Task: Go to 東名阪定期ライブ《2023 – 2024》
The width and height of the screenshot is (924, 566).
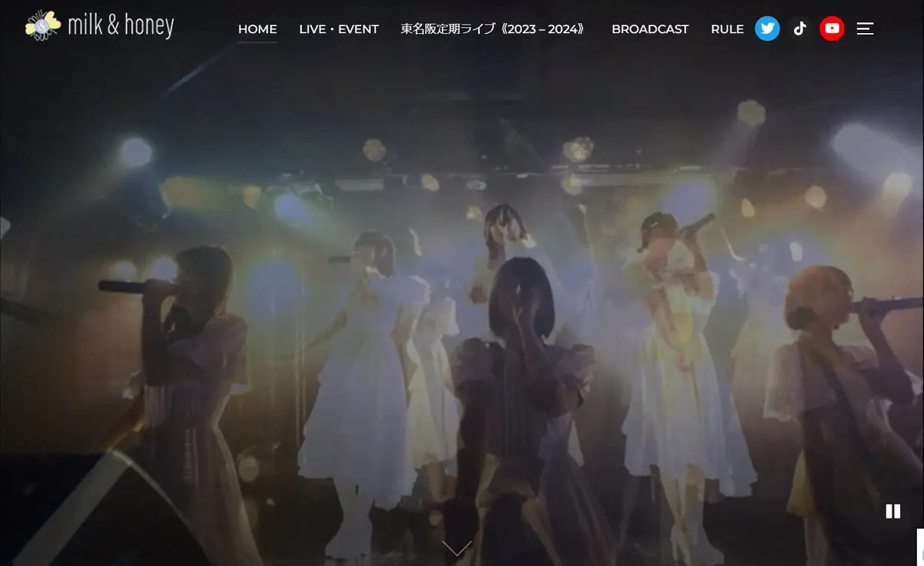Action: click(494, 29)
